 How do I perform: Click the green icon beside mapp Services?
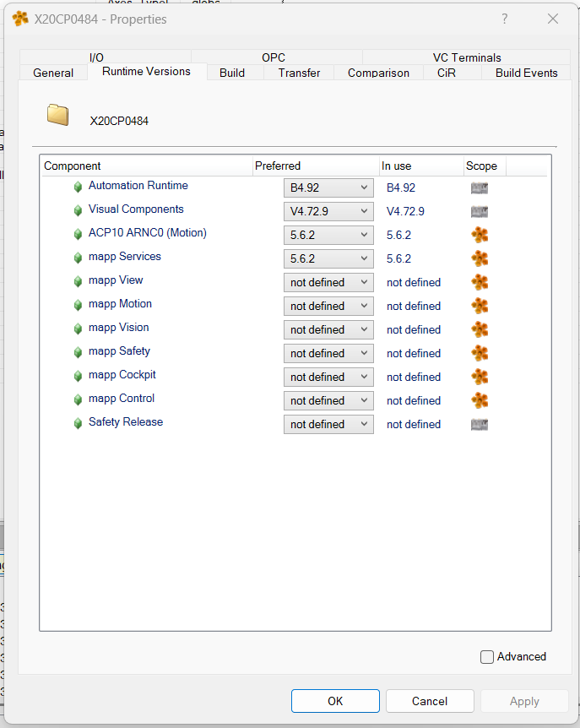78,258
